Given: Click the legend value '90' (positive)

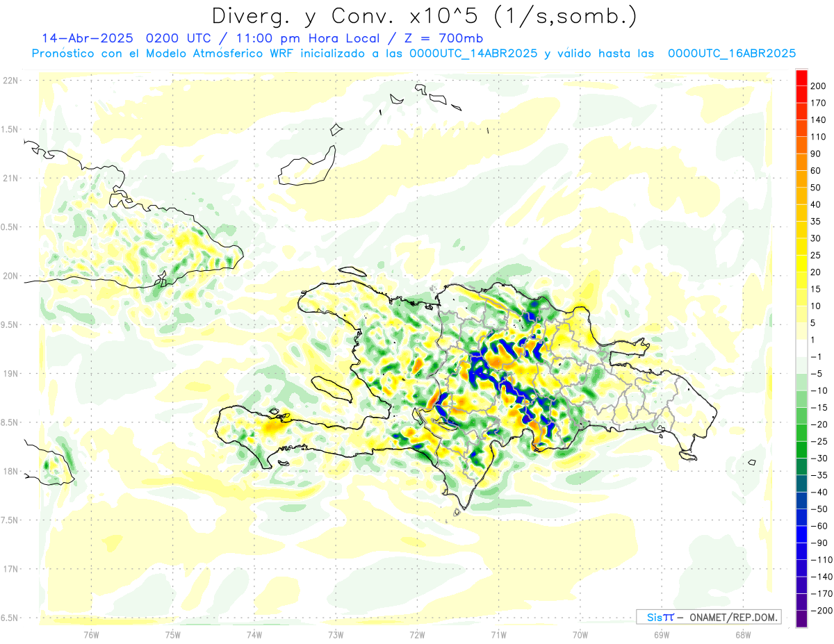Looking at the screenshot, I should [817, 154].
